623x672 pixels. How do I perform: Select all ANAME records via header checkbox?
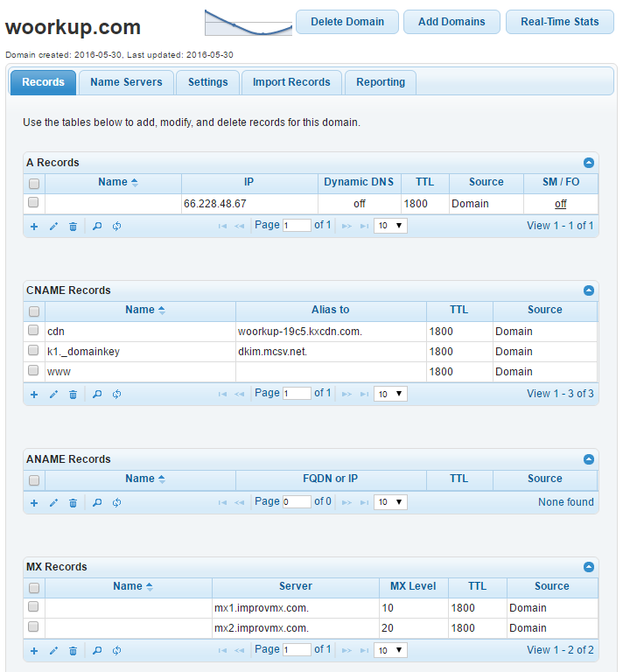click(x=34, y=480)
